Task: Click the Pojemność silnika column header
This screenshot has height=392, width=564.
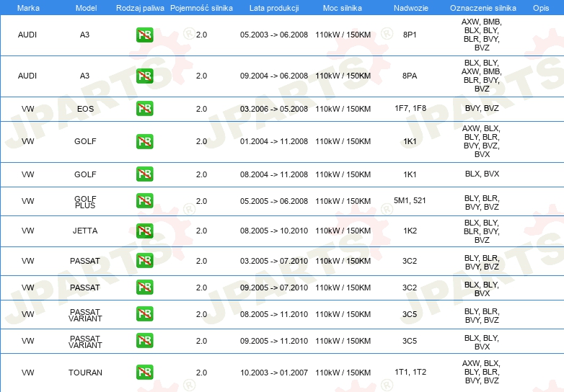Action: [201, 8]
